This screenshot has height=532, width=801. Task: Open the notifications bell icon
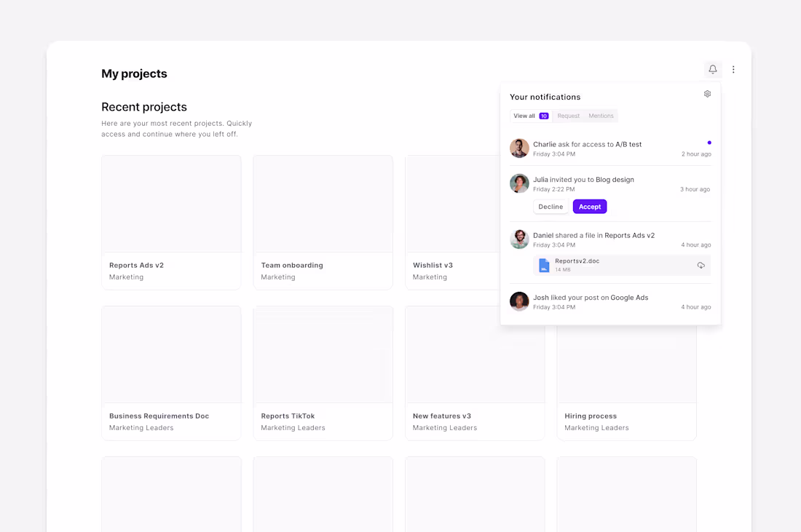coord(712,69)
